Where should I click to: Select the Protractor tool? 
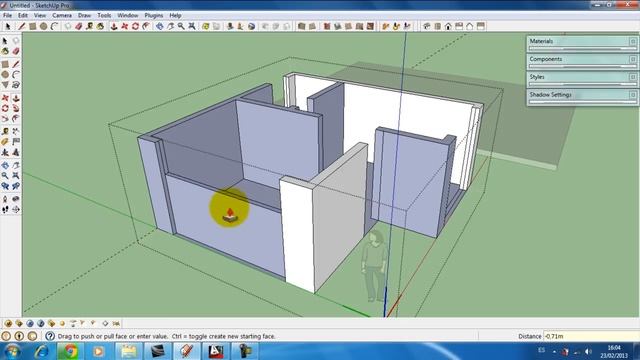(x=5, y=142)
